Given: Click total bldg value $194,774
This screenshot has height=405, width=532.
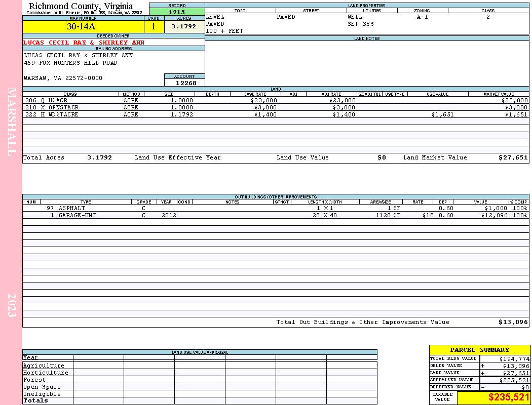Looking at the screenshot, I should tap(514, 359).
